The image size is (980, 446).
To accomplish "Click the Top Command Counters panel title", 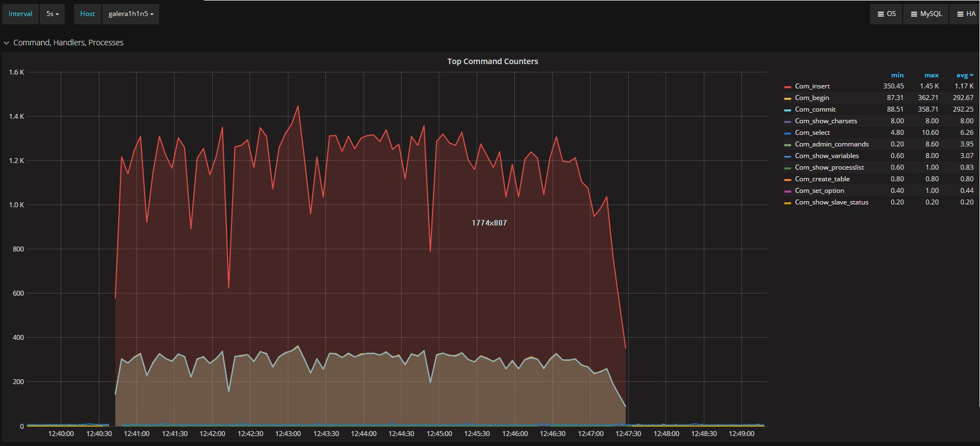I will 492,61.
